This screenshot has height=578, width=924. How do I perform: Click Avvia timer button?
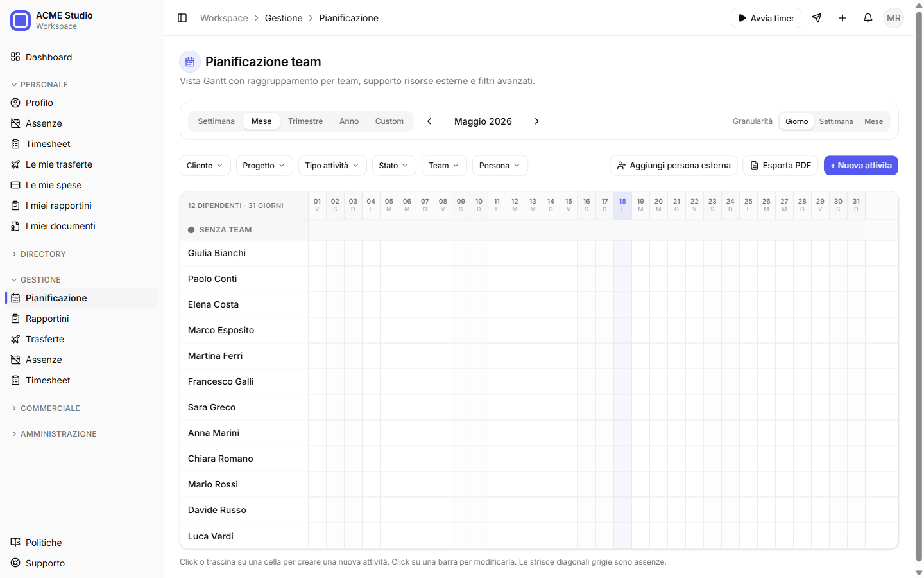pyautogui.click(x=766, y=18)
